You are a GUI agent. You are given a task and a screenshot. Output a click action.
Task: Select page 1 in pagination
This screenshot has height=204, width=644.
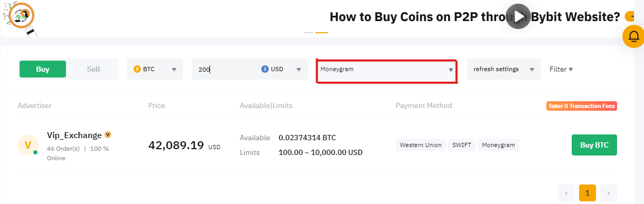[588, 193]
